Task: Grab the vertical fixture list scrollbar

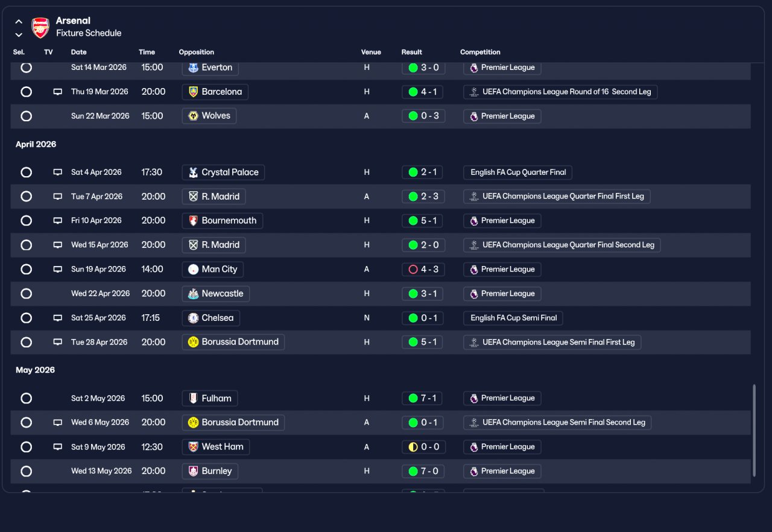Action: [x=754, y=431]
